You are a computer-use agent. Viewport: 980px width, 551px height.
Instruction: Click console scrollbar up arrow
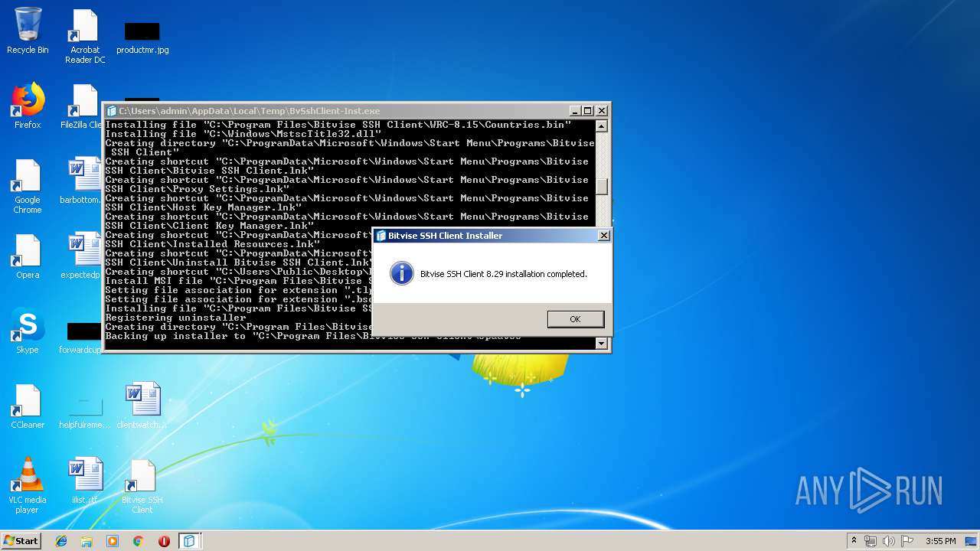pyautogui.click(x=602, y=126)
